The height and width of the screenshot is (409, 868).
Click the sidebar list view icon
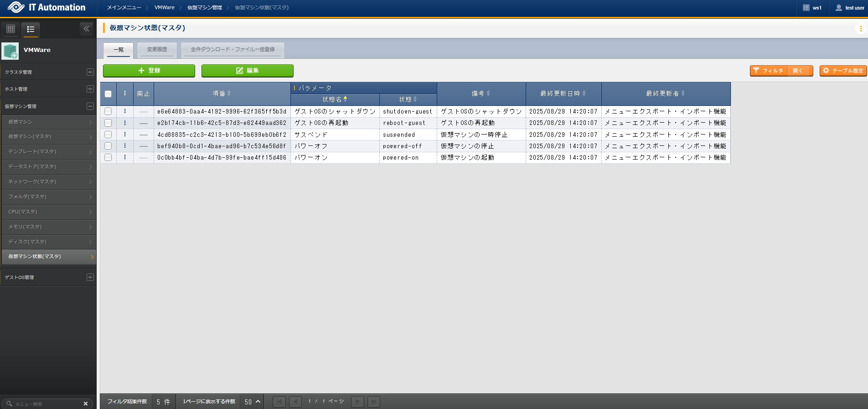(31, 29)
